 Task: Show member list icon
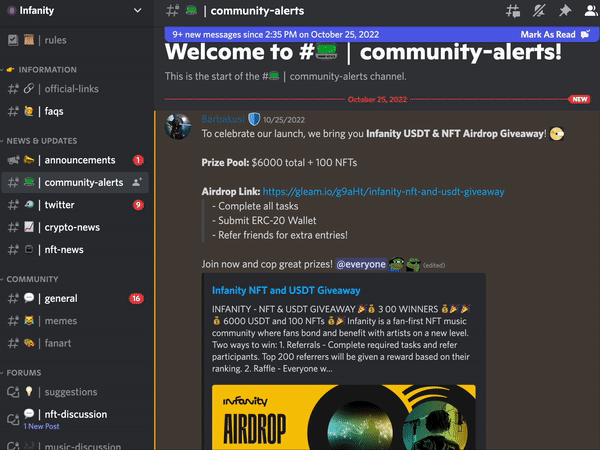click(591, 11)
